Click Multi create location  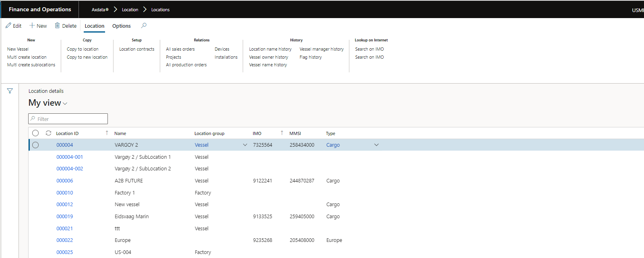tap(27, 57)
